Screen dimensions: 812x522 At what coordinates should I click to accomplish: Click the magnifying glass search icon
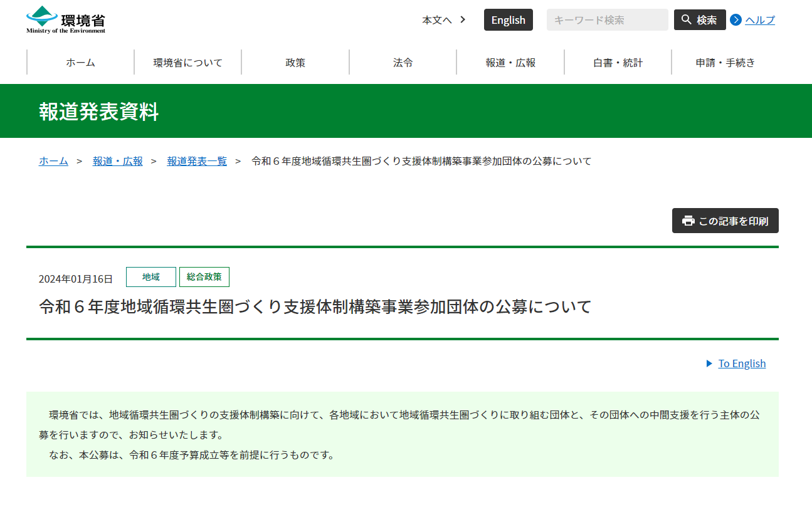(x=686, y=19)
